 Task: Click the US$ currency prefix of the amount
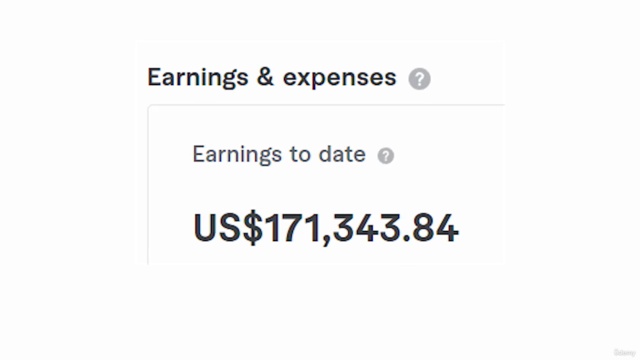(228, 228)
